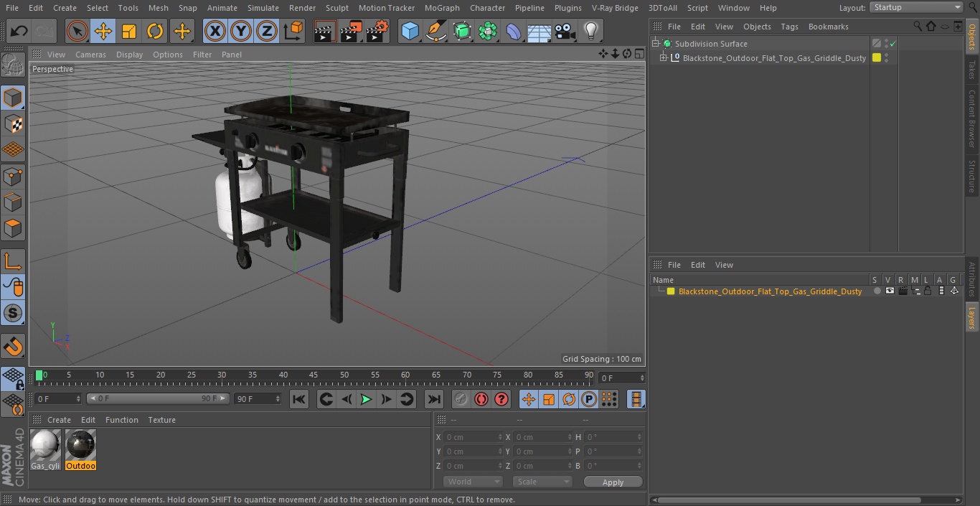
Task: Add a Cube primitive object
Action: (x=410, y=31)
